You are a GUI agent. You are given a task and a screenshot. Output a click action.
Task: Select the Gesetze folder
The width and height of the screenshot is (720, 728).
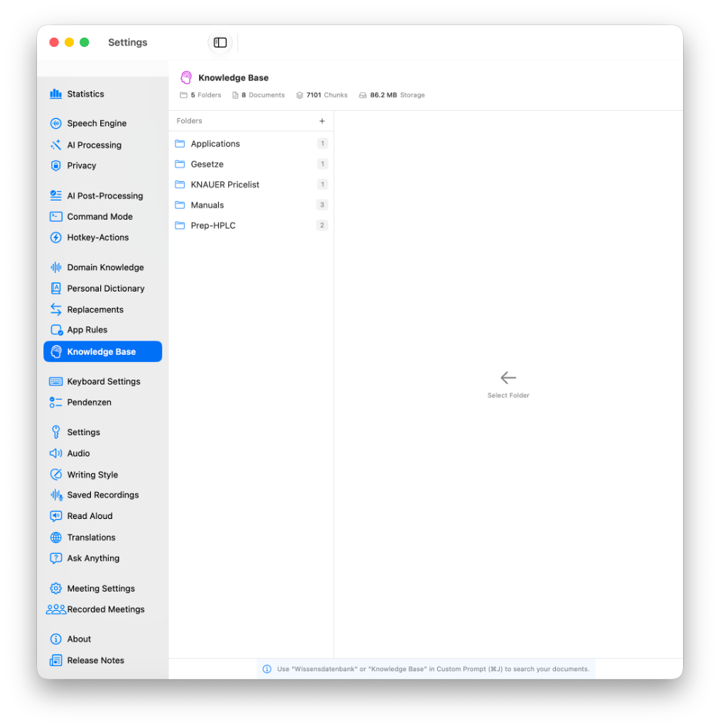point(251,164)
